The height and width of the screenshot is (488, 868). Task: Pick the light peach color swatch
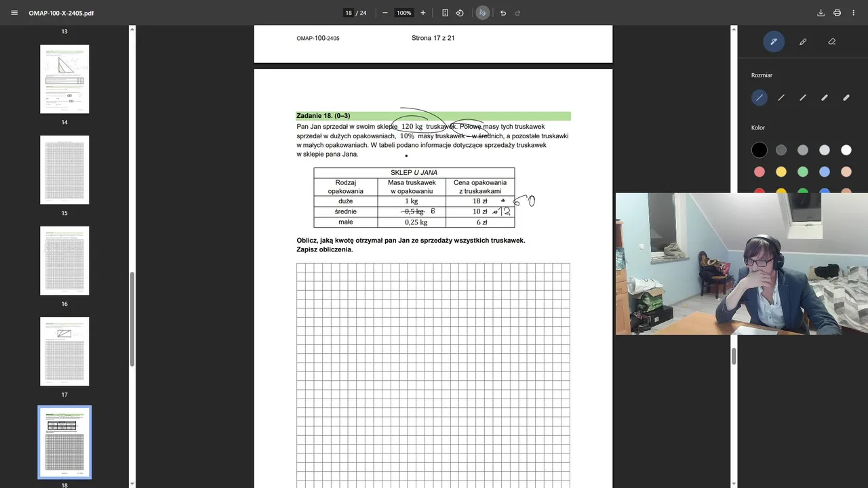click(846, 171)
